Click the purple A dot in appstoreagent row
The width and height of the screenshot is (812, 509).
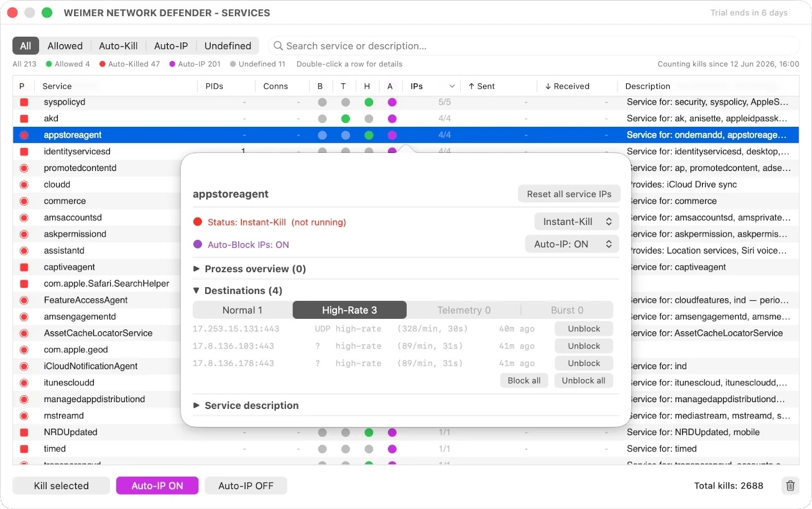click(392, 135)
